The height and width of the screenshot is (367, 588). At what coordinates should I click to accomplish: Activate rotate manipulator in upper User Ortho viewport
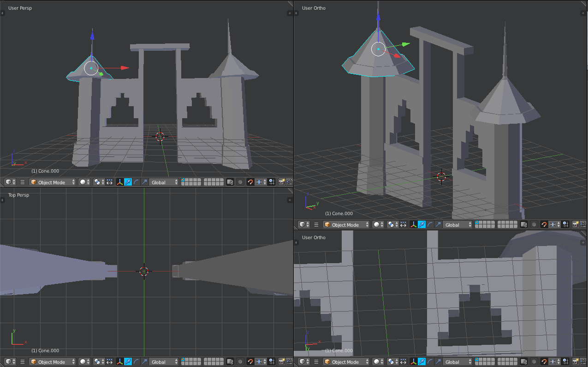430,225
